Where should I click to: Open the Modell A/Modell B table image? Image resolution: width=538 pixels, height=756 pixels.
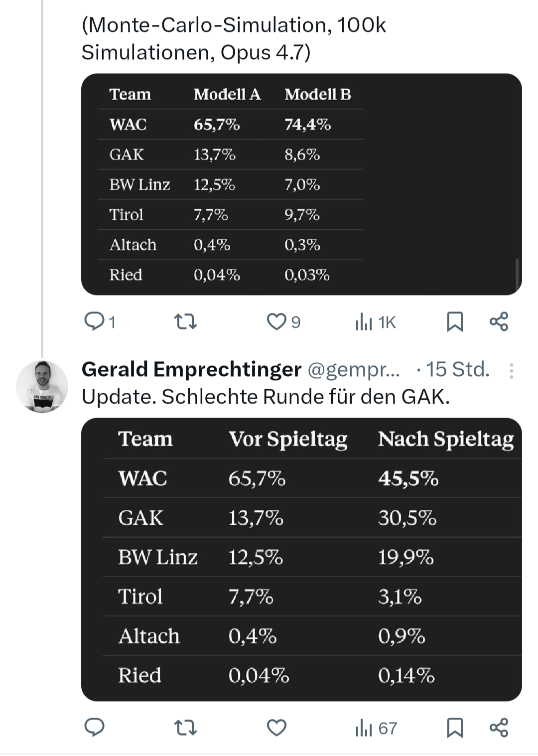pos(301,184)
